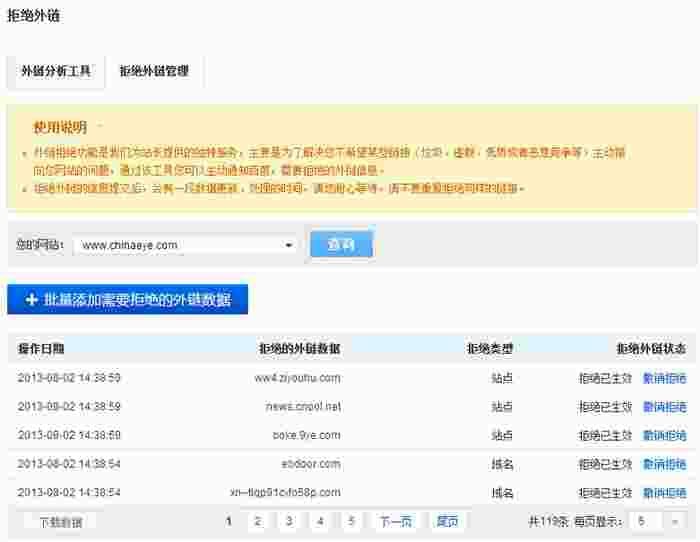Viewport: 700px width, 542px height.
Task: Click the 您的网站 label
Action: [x=40, y=245]
